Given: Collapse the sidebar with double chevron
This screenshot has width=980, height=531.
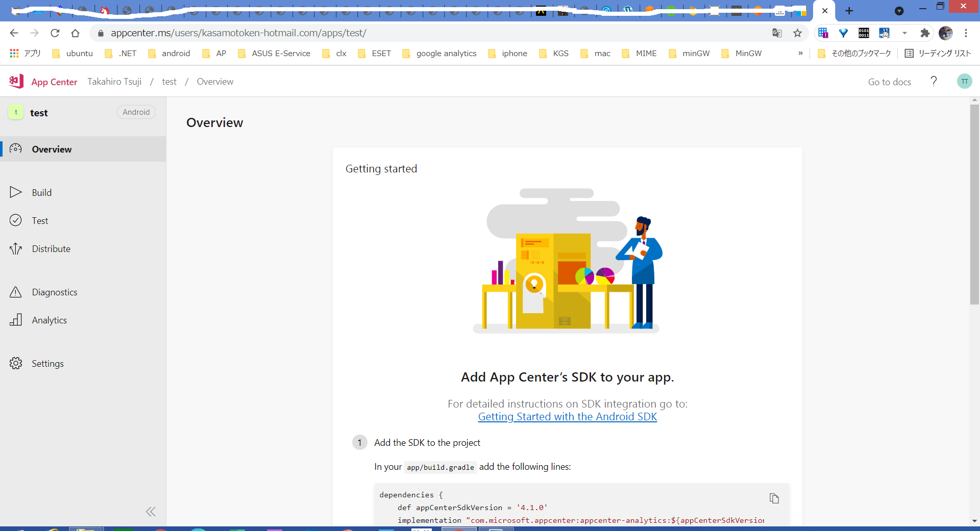Looking at the screenshot, I should click(x=151, y=512).
